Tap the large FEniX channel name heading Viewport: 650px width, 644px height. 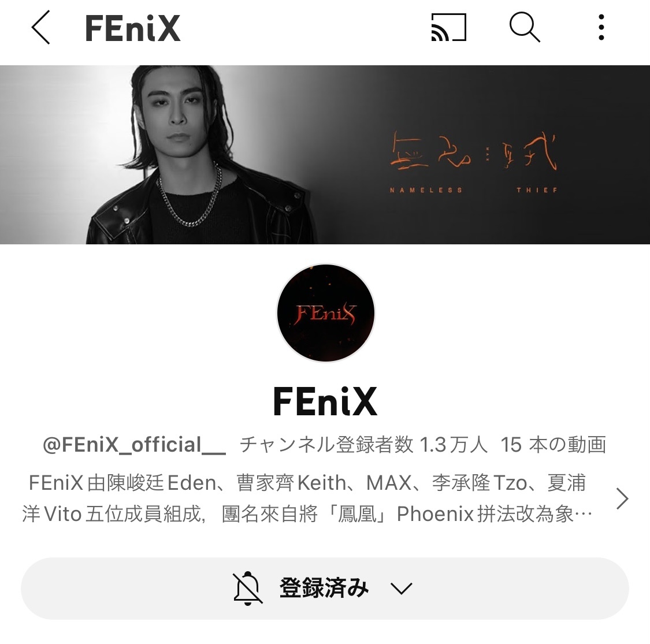coord(325,401)
